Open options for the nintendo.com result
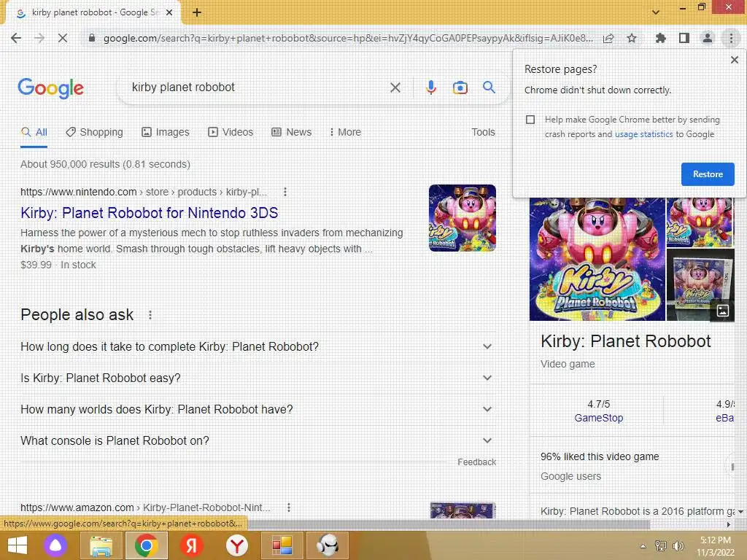This screenshot has height=560, width=747. (285, 192)
